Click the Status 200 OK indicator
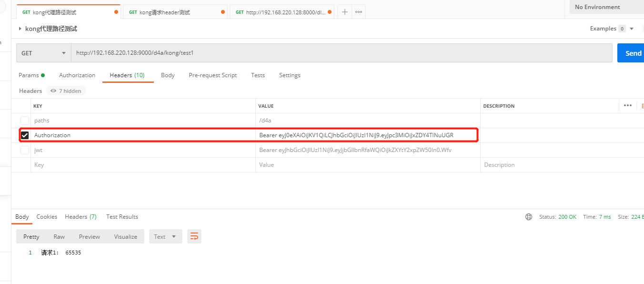The height and width of the screenshot is (284, 644). tap(558, 217)
